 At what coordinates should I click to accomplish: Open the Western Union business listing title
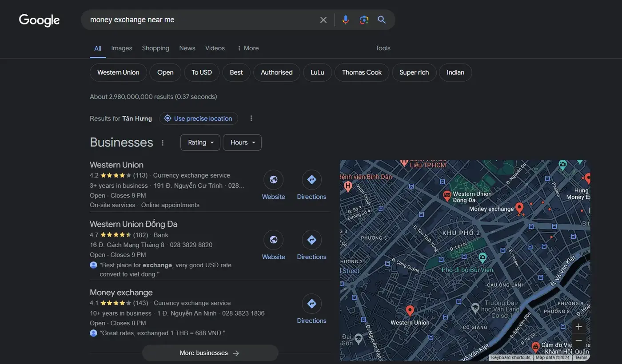[116, 165]
